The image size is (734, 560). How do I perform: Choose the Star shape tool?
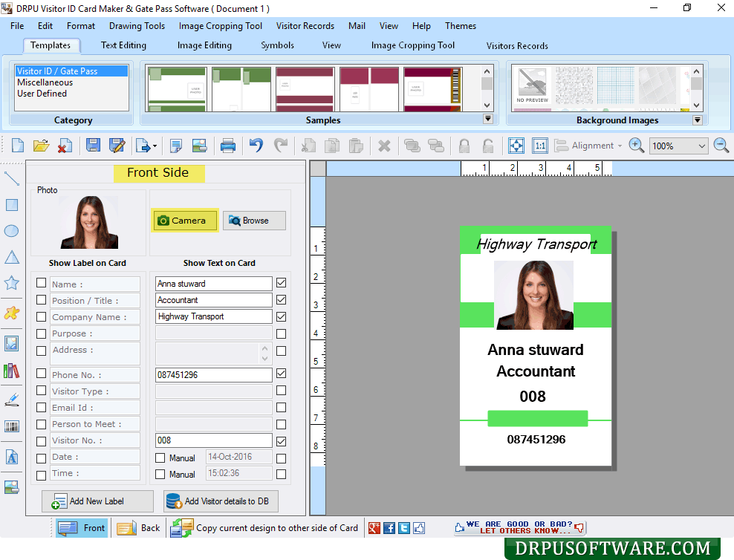pyautogui.click(x=12, y=282)
